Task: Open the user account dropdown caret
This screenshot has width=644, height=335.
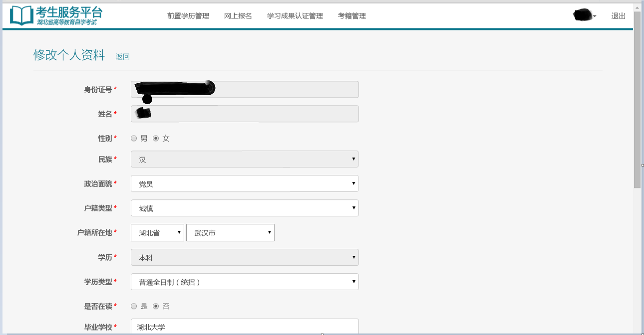Action: pos(595,16)
